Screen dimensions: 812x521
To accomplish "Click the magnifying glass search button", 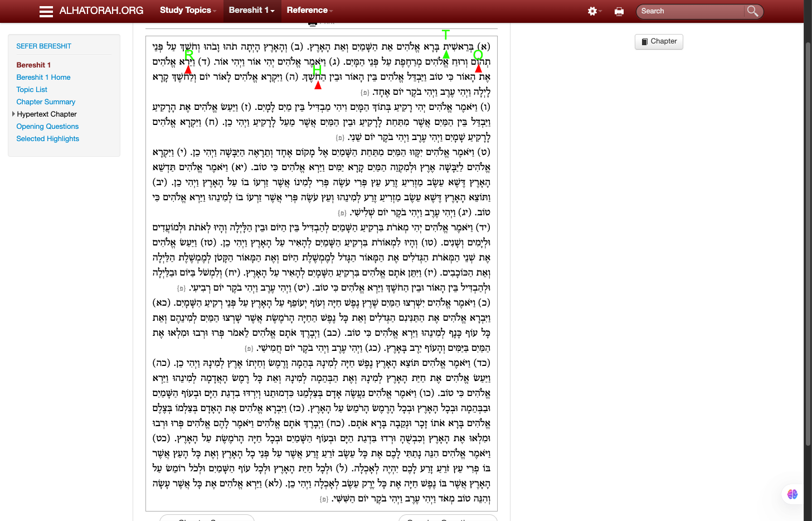I will (753, 11).
